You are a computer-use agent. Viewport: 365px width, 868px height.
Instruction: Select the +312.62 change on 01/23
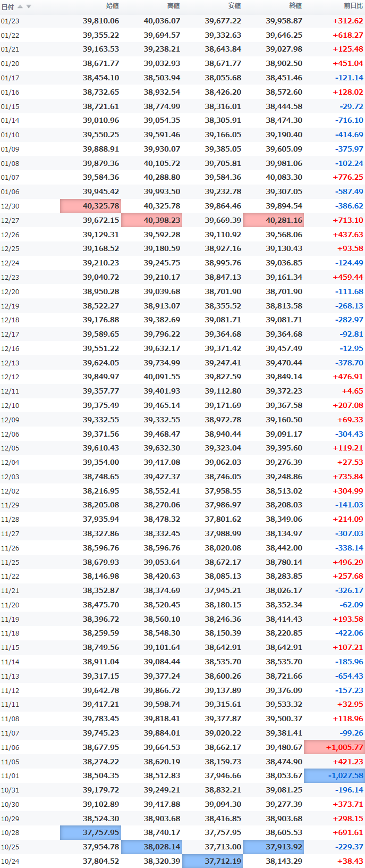(348, 21)
